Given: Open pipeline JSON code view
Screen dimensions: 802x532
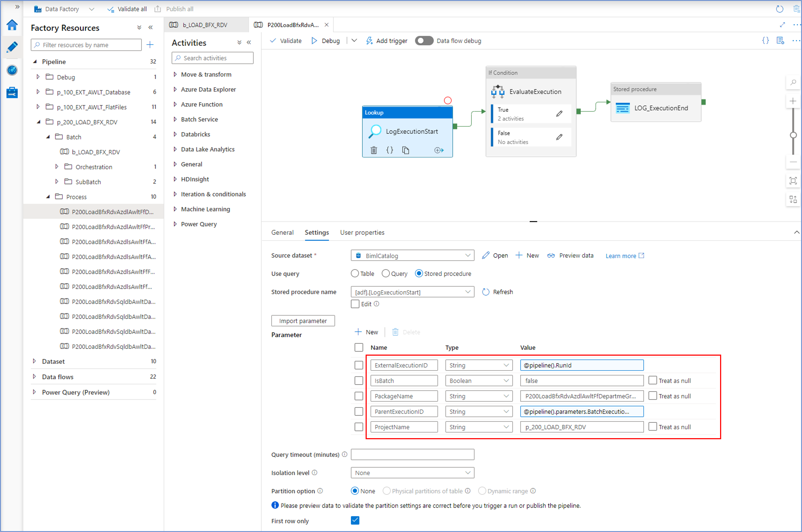Looking at the screenshot, I should [766, 41].
